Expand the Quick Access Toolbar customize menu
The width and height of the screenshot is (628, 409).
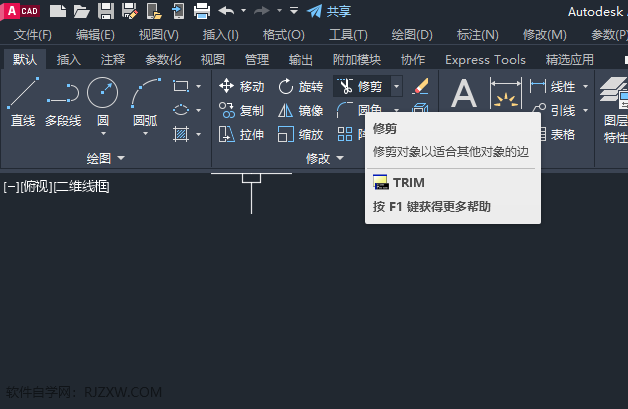pyautogui.click(x=294, y=11)
